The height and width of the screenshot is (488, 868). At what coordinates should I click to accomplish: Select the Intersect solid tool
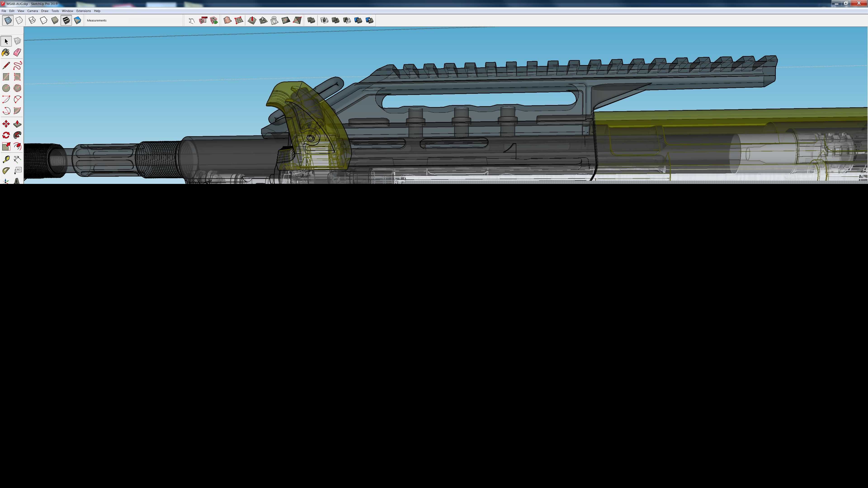click(x=324, y=21)
